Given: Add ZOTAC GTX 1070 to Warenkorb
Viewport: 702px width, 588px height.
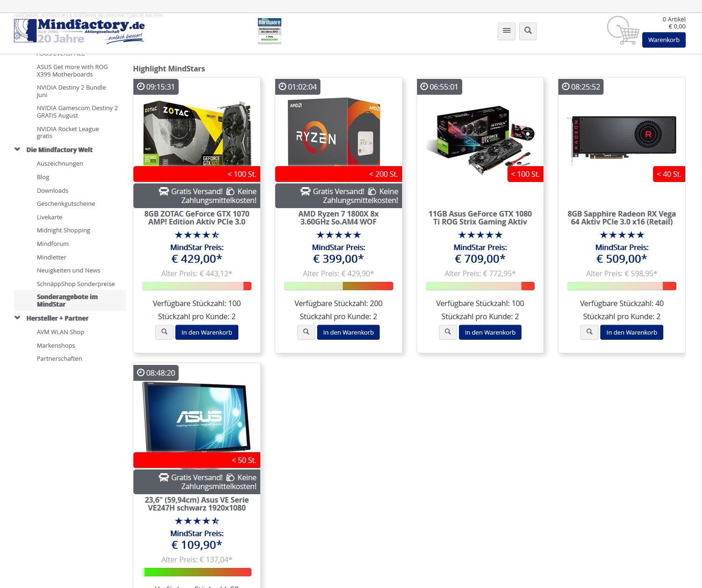Looking at the screenshot, I should (207, 332).
